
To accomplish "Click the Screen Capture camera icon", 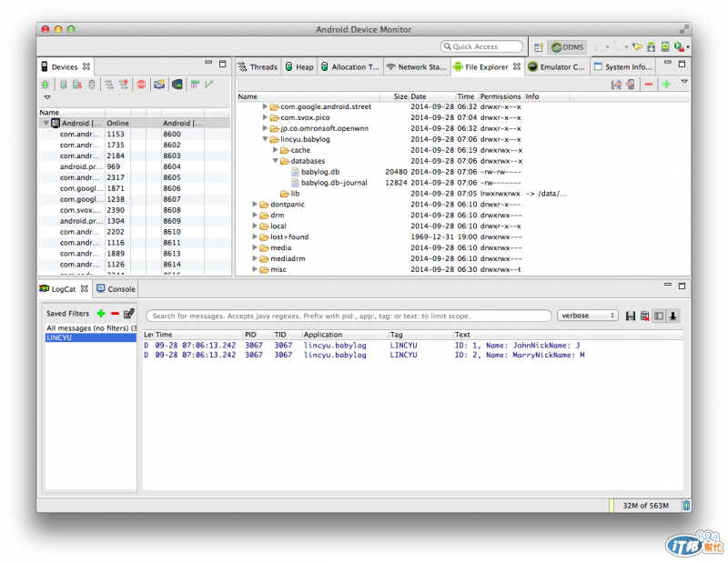I will (x=159, y=85).
